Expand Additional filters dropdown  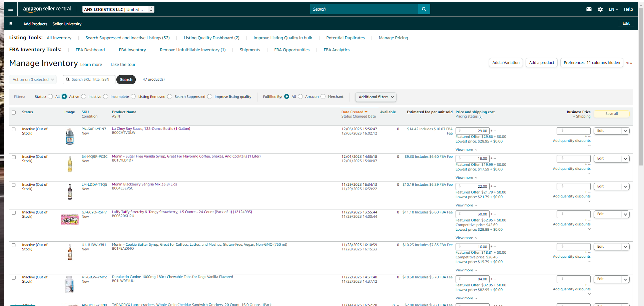click(x=376, y=97)
